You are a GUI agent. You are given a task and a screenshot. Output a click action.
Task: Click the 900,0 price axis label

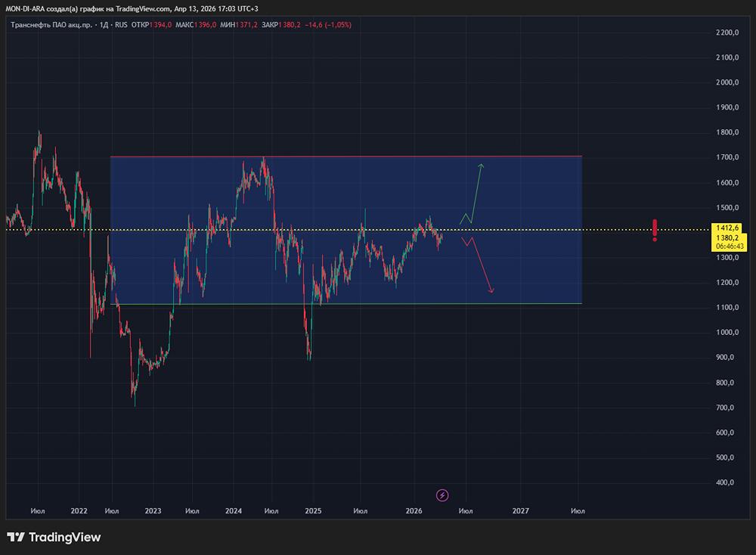coord(725,358)
